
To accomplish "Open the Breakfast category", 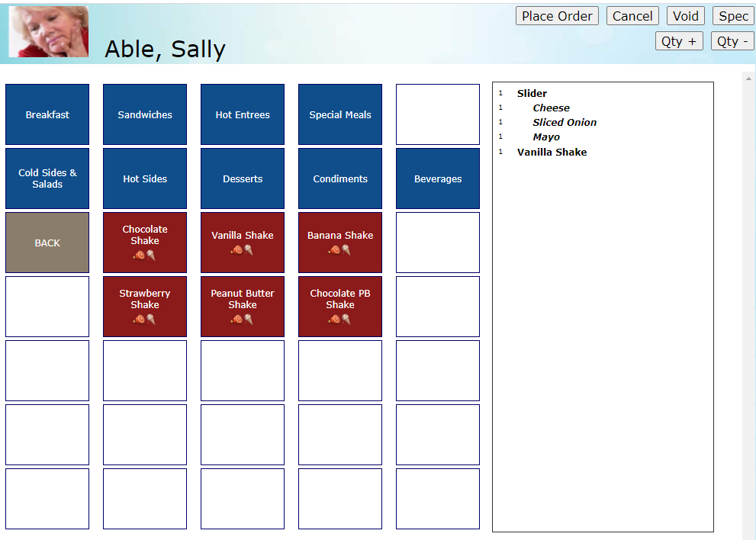I will 47,114.
